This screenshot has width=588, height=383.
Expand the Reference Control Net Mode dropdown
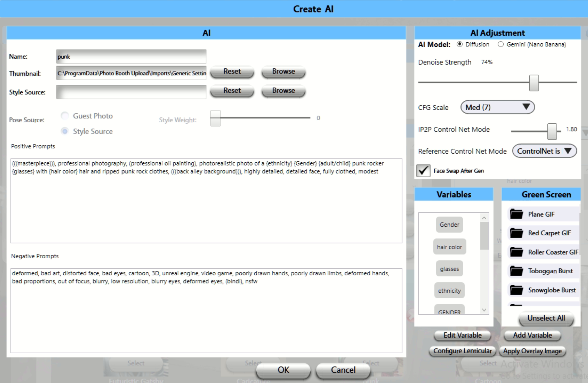[x=544, y=151]
